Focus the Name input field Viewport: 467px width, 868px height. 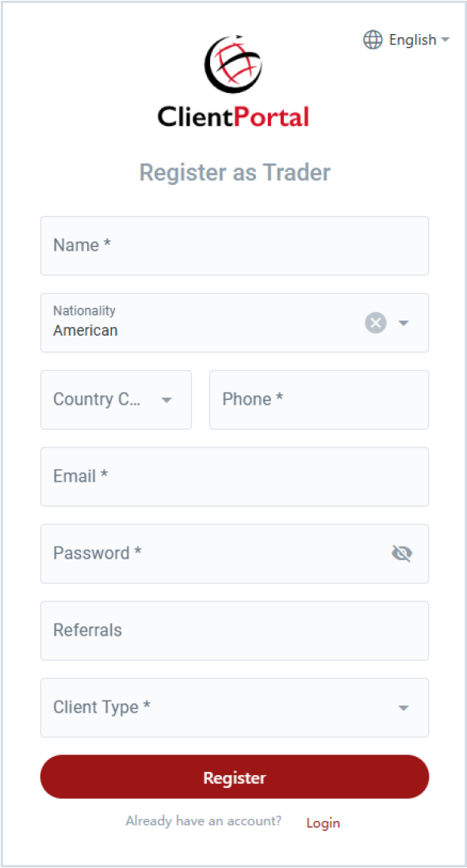[x=235, y=246]
